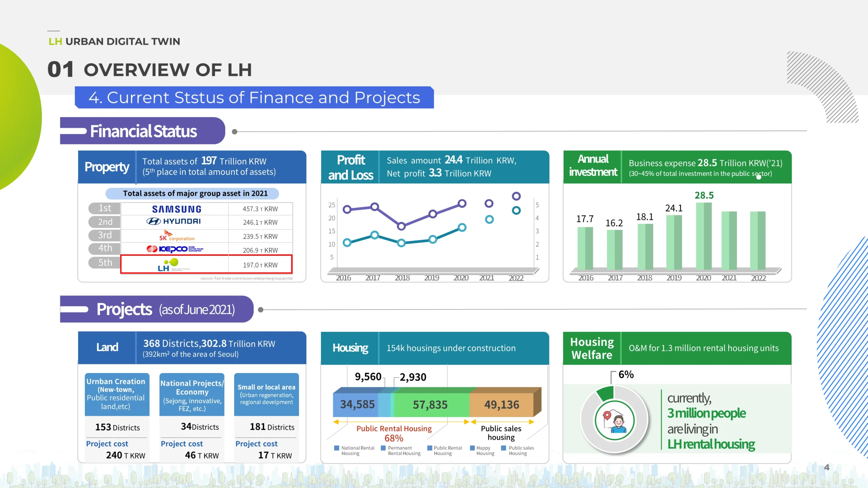Click the '18.1' bar value label

645,217
